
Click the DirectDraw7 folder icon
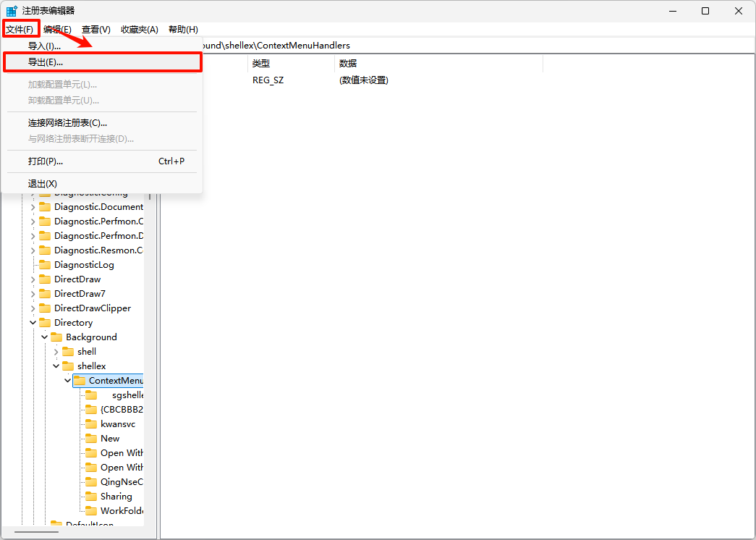coord(45,294)
